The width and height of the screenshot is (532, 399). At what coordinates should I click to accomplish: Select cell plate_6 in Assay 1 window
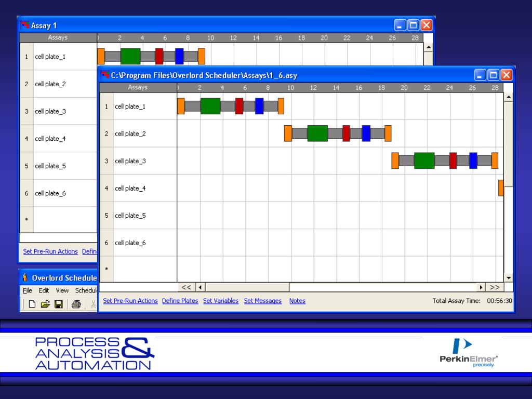58,193
